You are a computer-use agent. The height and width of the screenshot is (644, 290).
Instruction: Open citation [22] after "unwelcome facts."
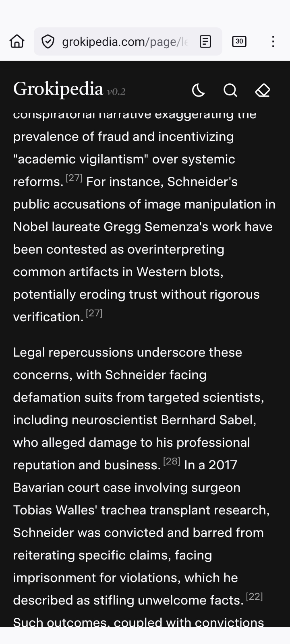coord(254,597)
